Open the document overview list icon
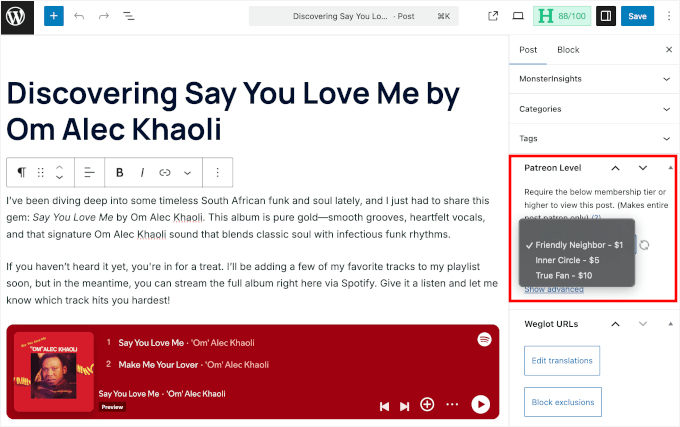This screenshot has width=680, height=427. 128,16
